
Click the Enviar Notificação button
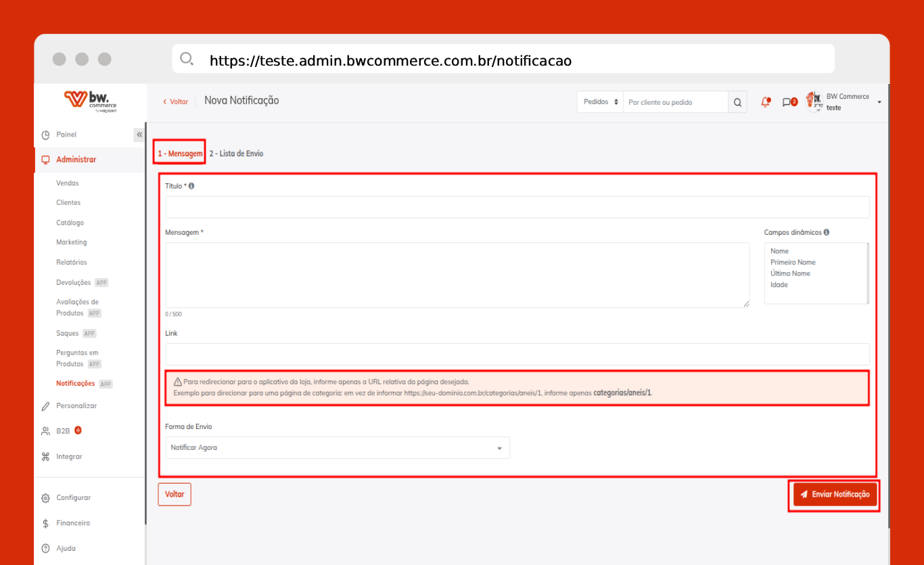pos(835,495)
